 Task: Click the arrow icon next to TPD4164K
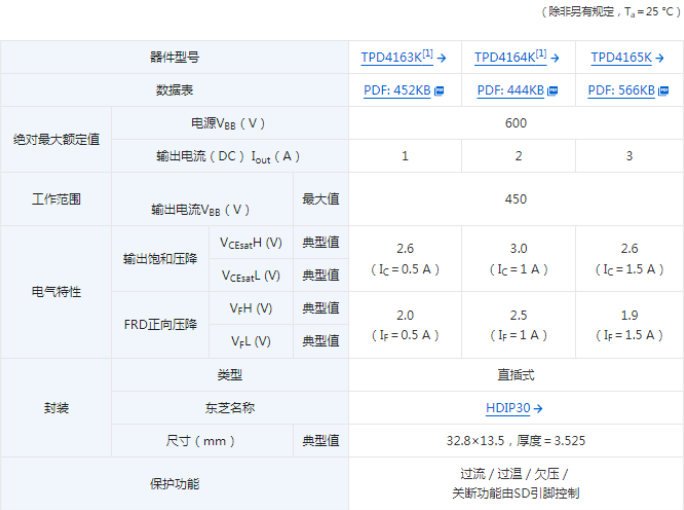(555, 58)
